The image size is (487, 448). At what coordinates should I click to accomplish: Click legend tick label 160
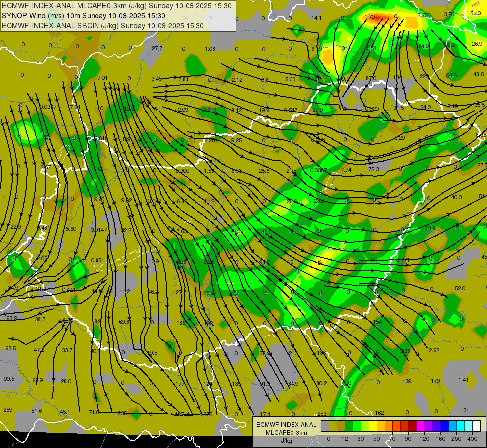pos(440,439)
